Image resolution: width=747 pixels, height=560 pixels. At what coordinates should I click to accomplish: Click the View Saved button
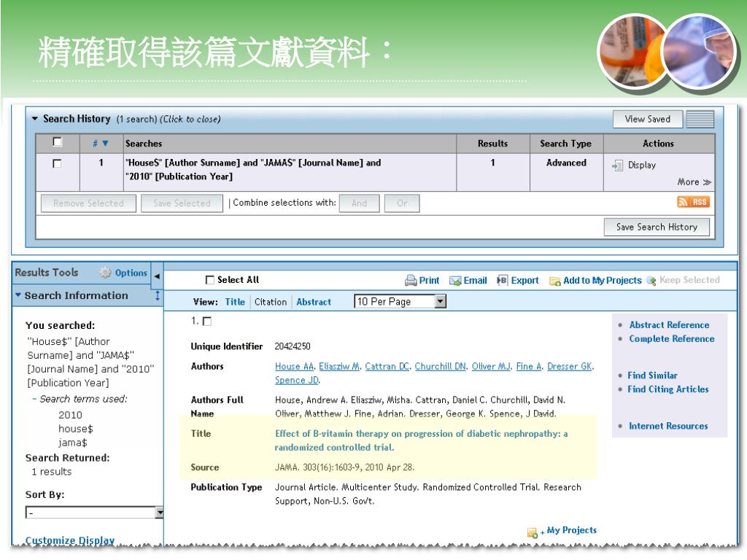click(648, 119)
